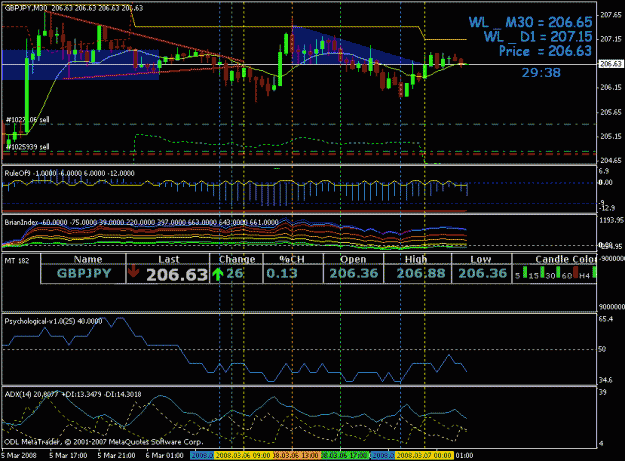Click the Open column header
The image size is (625, 461).
(x=353, y=259)
